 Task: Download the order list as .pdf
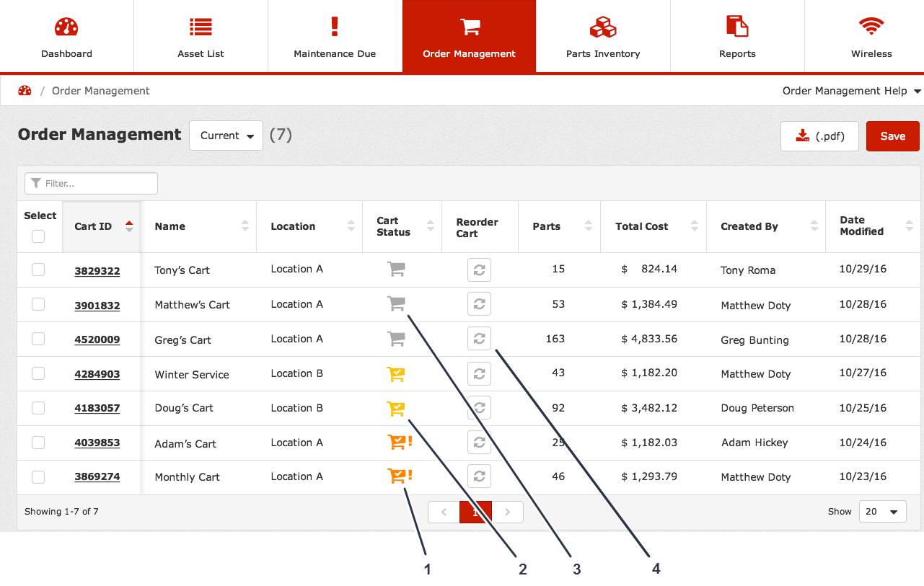tap(819, 136)
